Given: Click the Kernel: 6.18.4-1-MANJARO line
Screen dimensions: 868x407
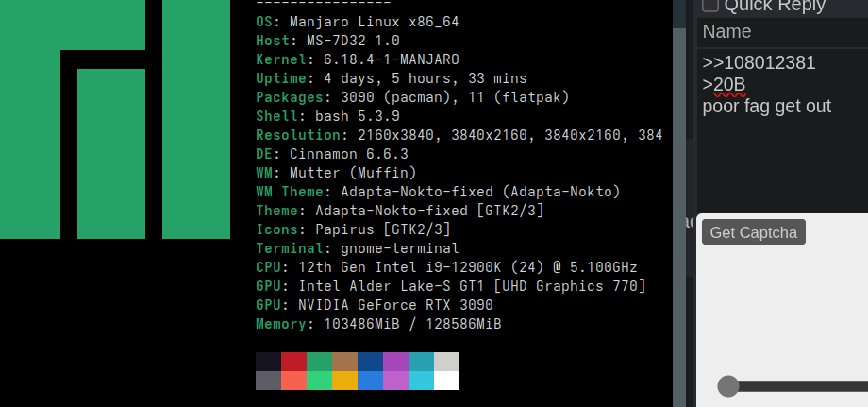Looking at the screenshot, I should tap(357, 59).
